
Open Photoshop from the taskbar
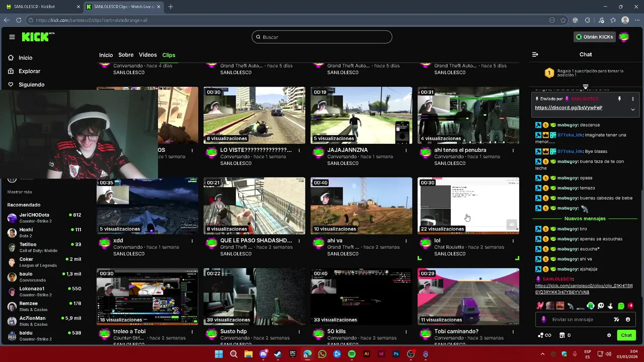click(x=396, y=354)
